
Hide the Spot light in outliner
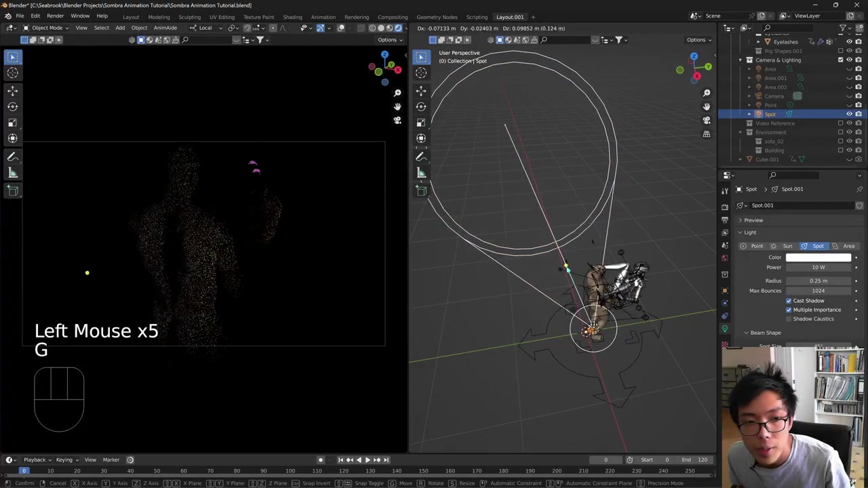(849, 114)
